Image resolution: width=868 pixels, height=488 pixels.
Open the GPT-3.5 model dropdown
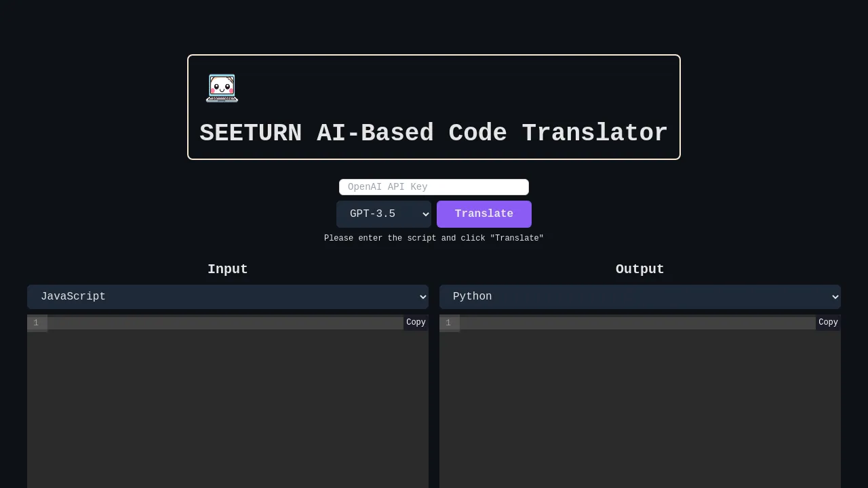pos(384,214)
